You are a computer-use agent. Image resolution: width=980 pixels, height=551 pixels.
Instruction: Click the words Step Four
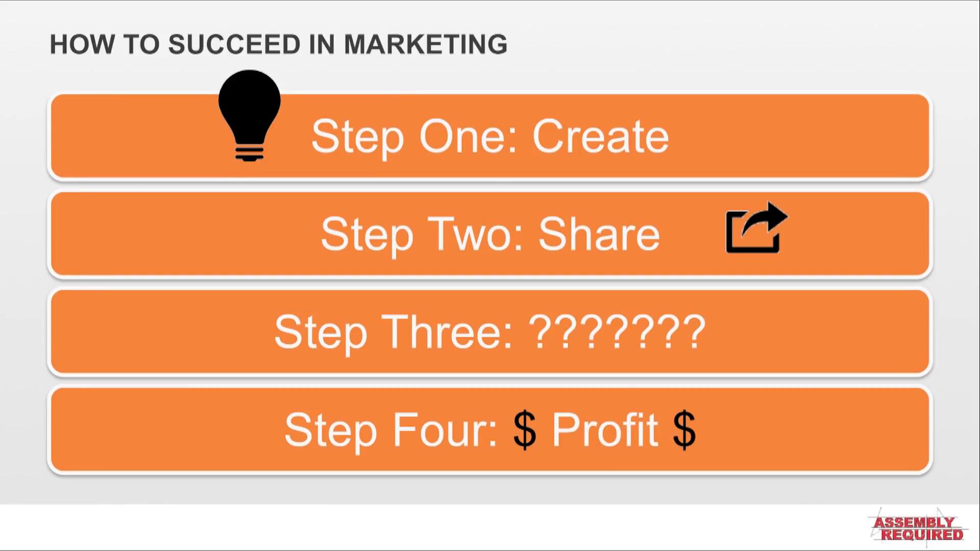(x=390, y=430)
